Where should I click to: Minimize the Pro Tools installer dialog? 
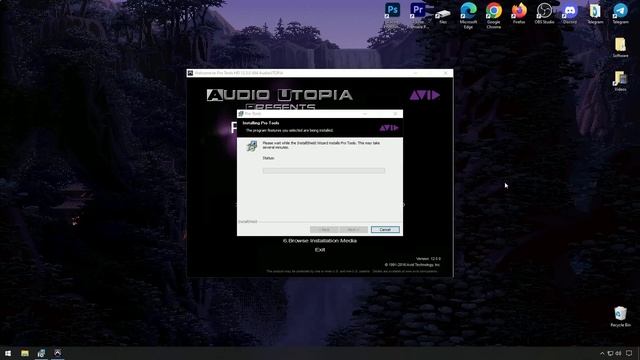click(x=365, y=114)
